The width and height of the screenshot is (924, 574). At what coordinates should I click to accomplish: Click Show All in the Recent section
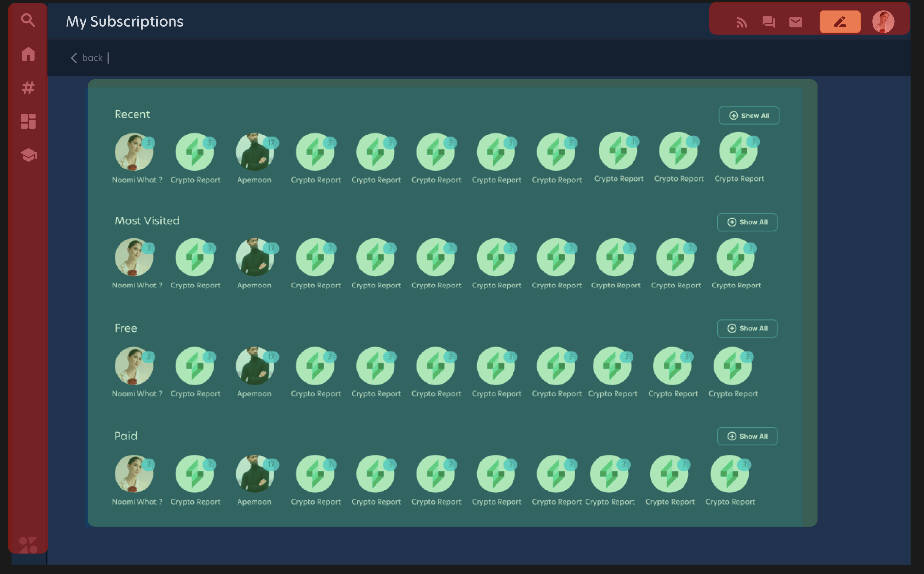coord(749,116)
